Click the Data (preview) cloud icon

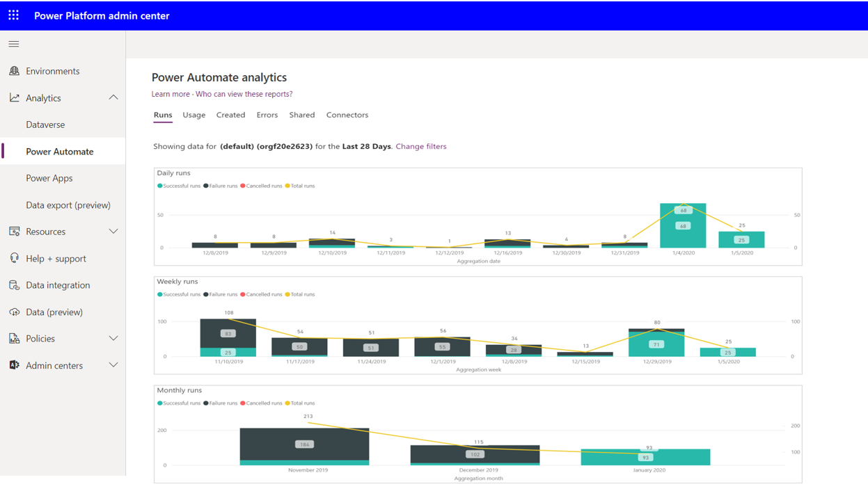point(14,312)
